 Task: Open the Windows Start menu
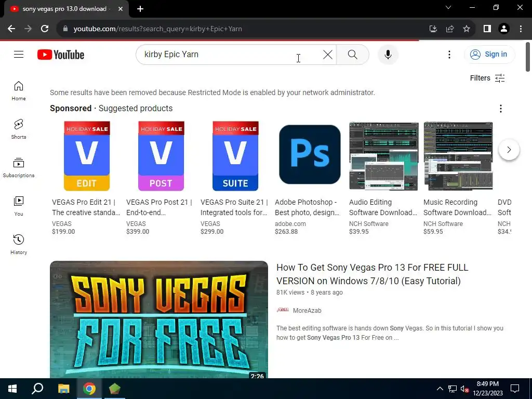click(12, 389)
